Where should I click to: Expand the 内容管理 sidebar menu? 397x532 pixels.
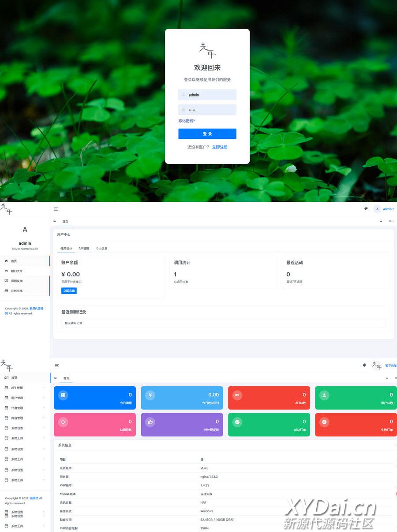click(x=24, y=418)
